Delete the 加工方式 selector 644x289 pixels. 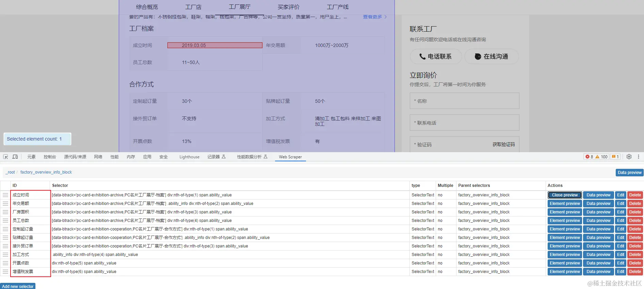pos(635,255)
